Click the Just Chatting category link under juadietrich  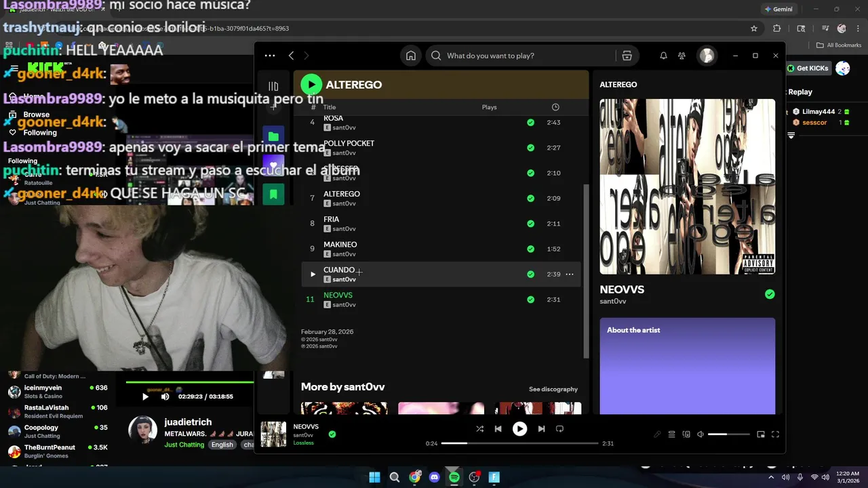point(184,445)
